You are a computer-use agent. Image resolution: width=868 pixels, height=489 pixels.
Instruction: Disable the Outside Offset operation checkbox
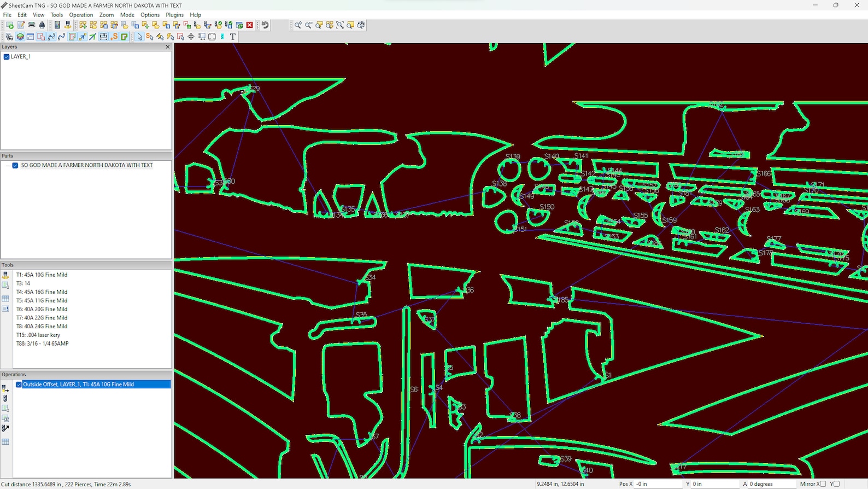tap(19, 385)
